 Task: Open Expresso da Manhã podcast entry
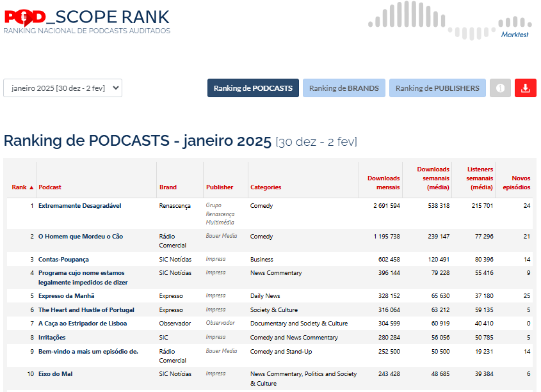tap(66, 296)
